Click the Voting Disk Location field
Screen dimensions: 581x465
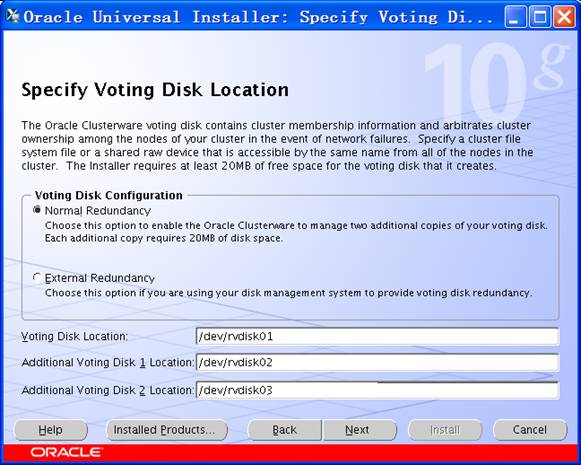[377, 336]
